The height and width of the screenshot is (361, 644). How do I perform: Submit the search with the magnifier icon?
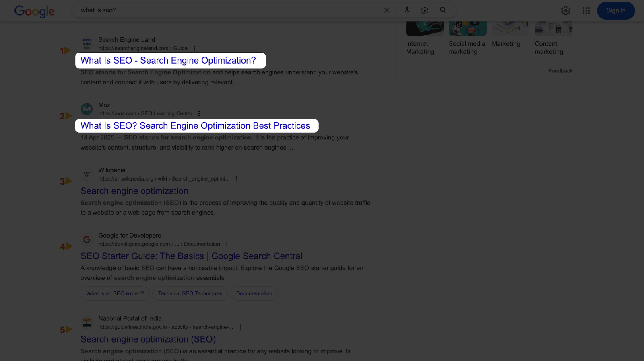(x=443, y=10)
